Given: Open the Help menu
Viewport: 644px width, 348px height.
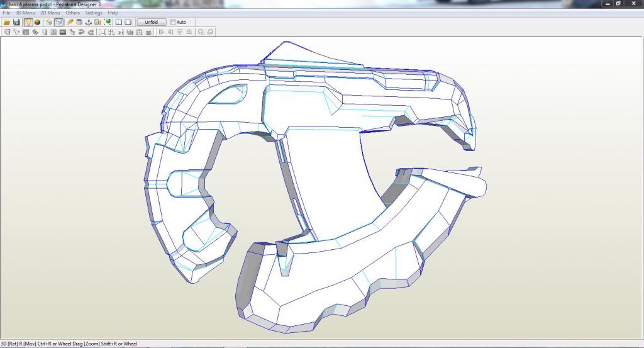Looking at the screenshot, I should (x=113, y=13).
